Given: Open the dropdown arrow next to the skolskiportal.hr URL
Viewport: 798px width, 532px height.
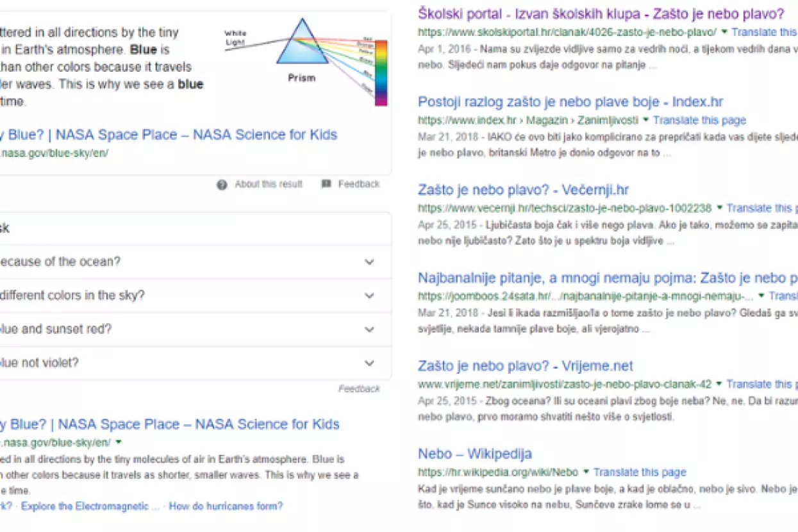Looking at the screenshot, I should point(724,31).
